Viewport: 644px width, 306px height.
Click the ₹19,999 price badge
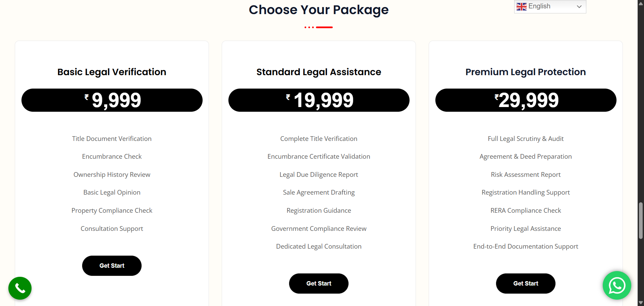319,100
